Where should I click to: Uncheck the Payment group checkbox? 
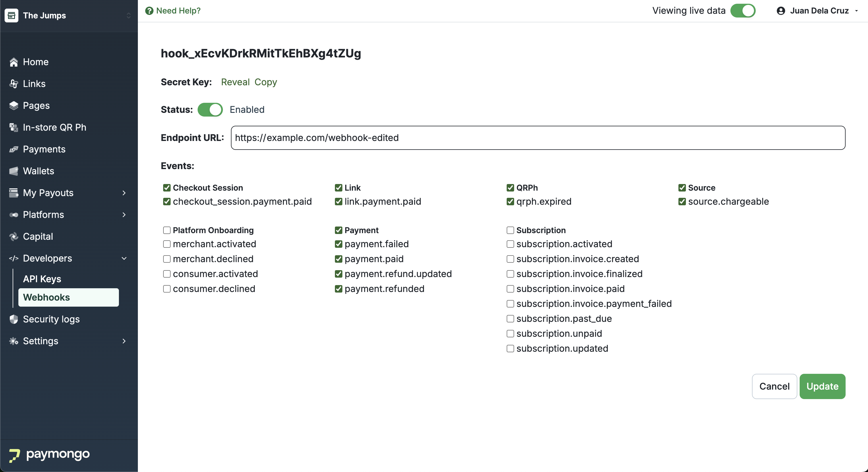pyautogui.click(x=339, y=231)
